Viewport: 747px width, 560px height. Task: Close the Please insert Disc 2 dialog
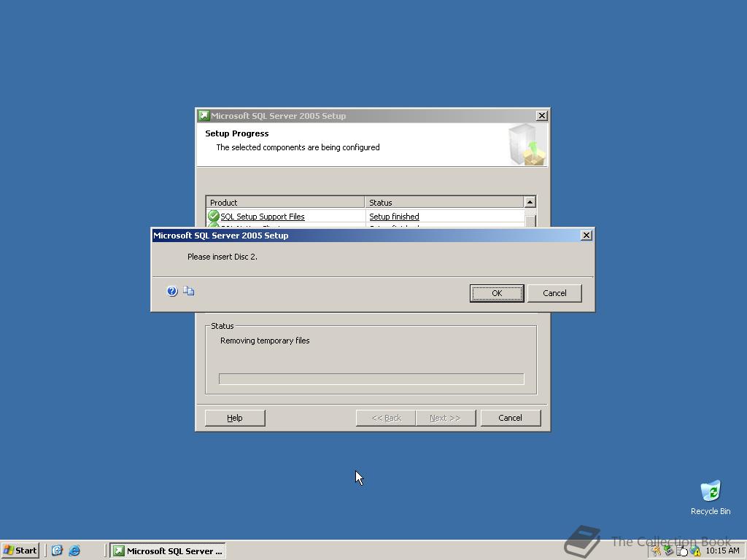pos(587,236)
